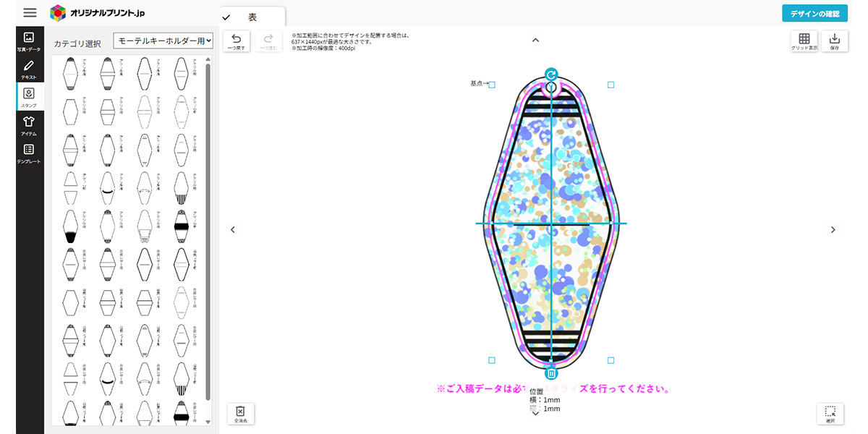The height and width of the screenshot is (434, 868).
Task: Clear everything with 全消去
Action: [240, 414]
